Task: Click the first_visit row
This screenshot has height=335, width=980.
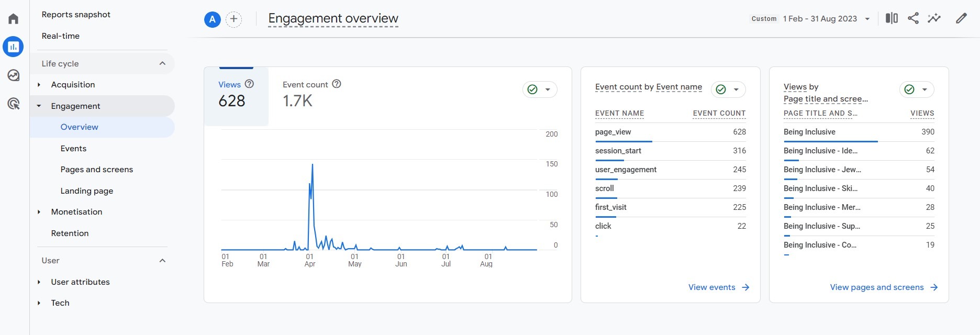Action: coord(670,207)
